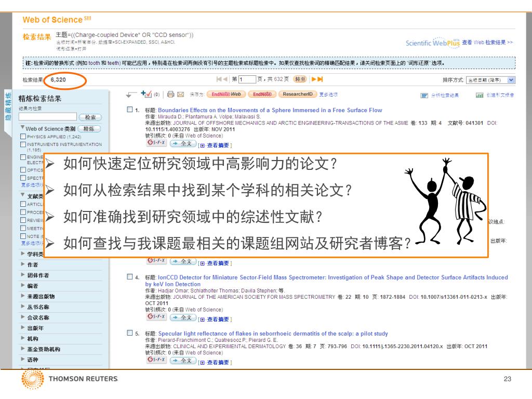Collapse the Web of Science 类别 section
The width and height of the screenshot is (532, 399).
pyautogui.click(x=22, y=128)
